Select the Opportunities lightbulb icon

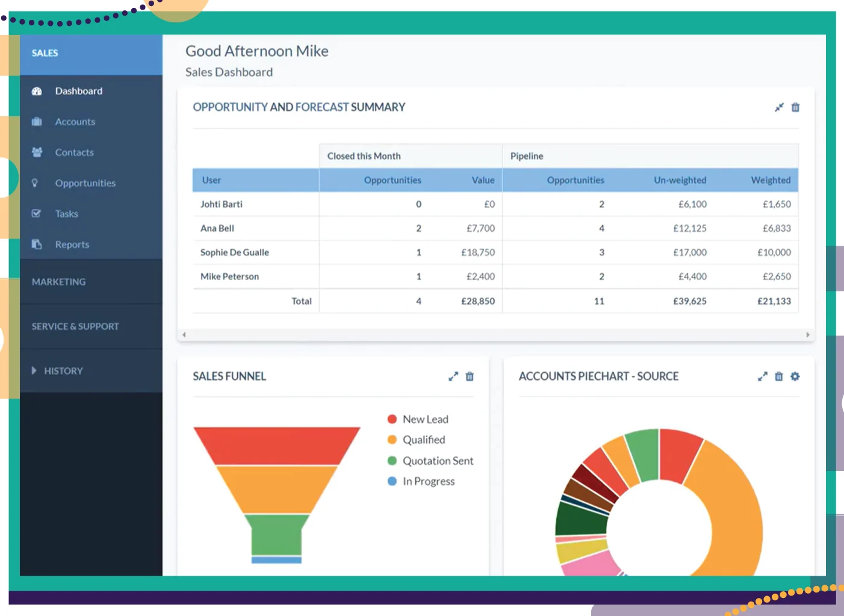click(37, 183)
